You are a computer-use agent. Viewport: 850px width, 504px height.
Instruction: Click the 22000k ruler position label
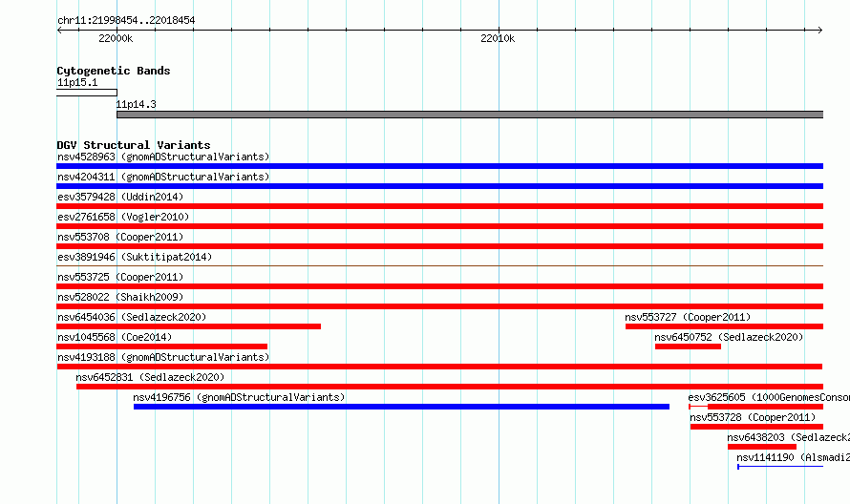tap(116, 38)
